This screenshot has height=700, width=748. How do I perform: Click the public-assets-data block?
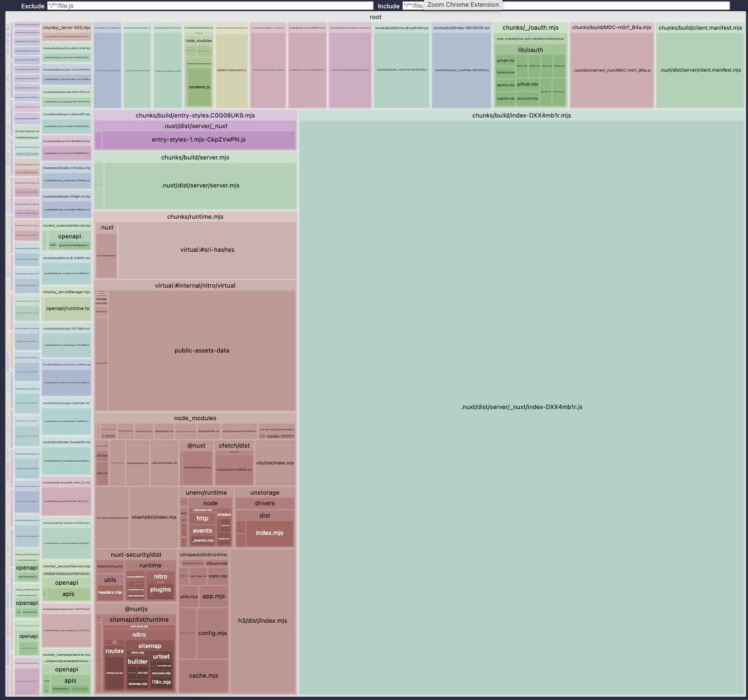(x=202, y=351)
